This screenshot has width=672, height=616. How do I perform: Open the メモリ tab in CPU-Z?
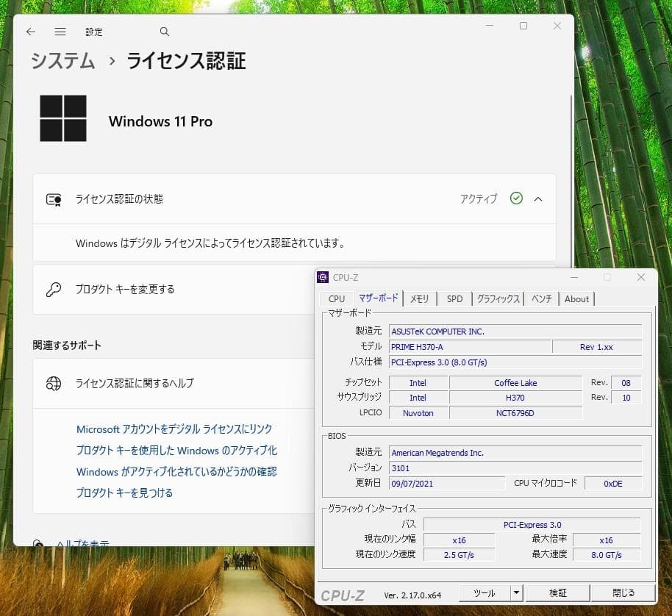pyautogui.click(x=419, y=299)
